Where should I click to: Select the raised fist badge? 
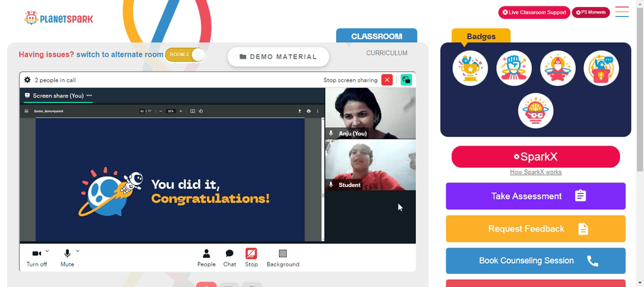(514, 68)
